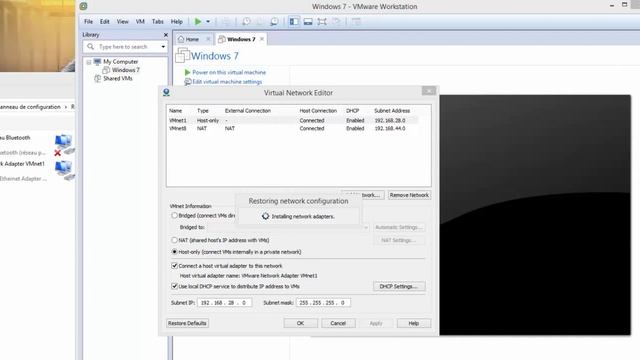Close the Library panel

(x=166, y=35)
